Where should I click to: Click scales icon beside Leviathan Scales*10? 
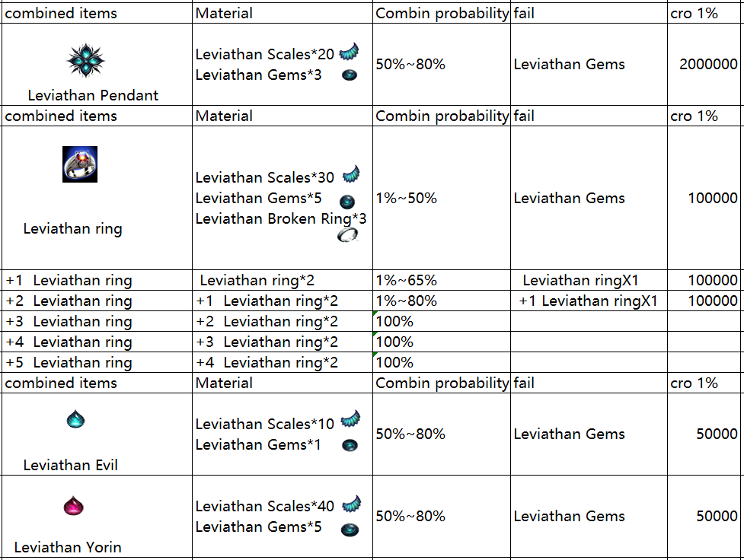pos(350,419)
